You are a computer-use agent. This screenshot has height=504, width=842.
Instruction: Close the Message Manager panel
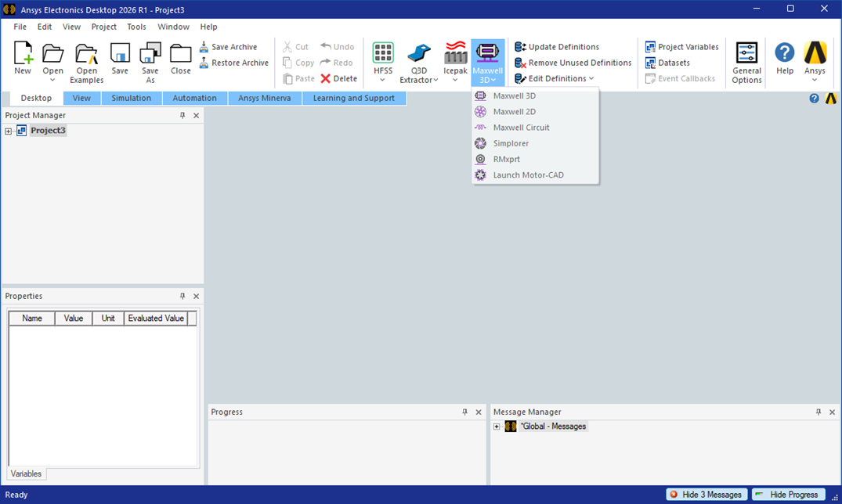coord(832,412)
